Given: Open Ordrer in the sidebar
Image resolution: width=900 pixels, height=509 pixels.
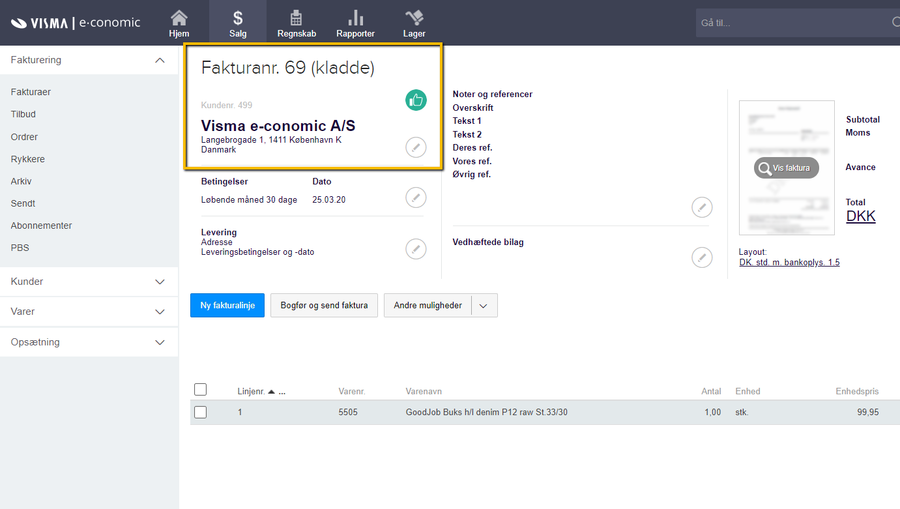Looking at the screenshot, I should coord(24,137).
